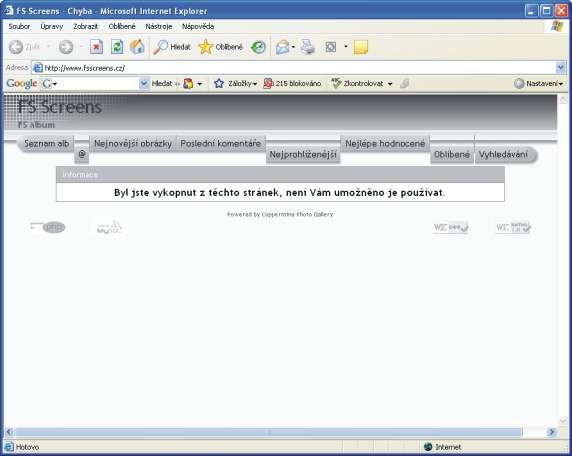Viewport: 572px width, 456px height.
Task: Expand the address bar dropdown arrow
Action: pyautogui.click(x=561, y=67)
